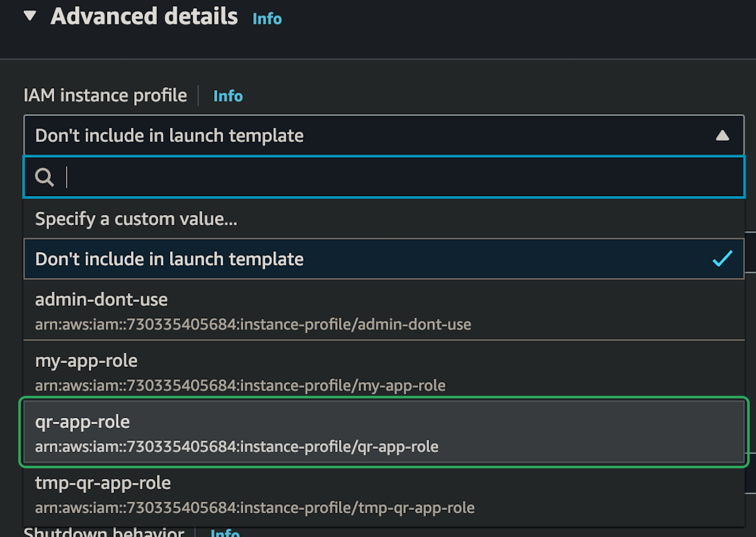Click the ARN text under admin-dont-use
756x537 pixels.
click(253, 325)
